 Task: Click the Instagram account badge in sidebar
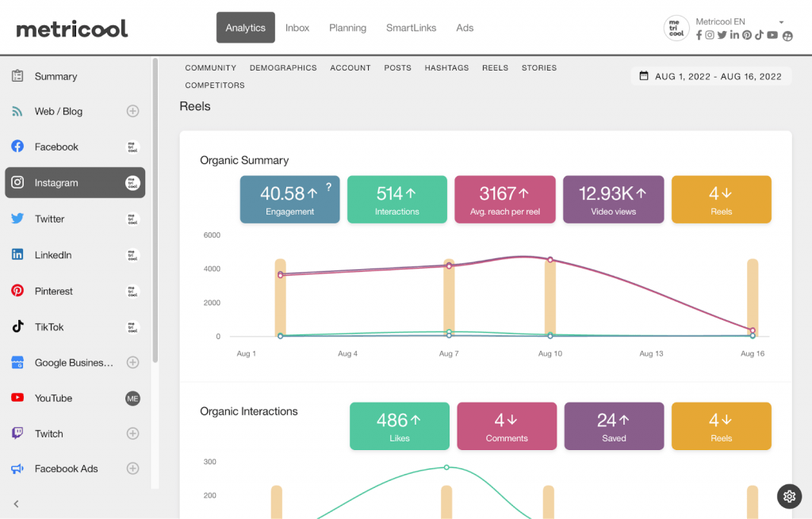(132, 183)
